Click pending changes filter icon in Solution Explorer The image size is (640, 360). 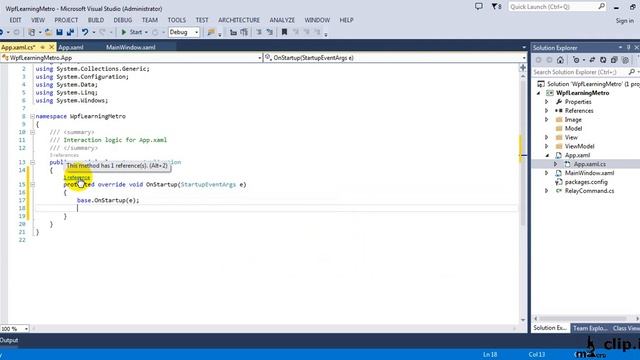(576, 60)
